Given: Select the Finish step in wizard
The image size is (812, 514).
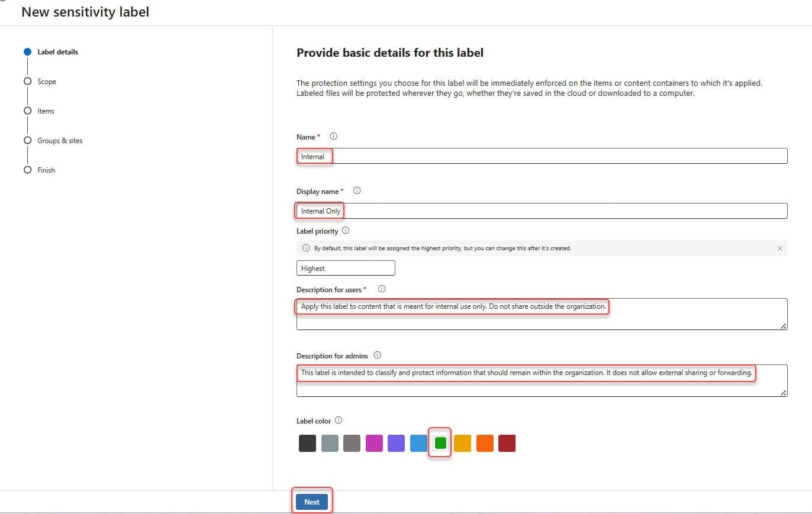Looking at the screenshot, I should 46,170.
